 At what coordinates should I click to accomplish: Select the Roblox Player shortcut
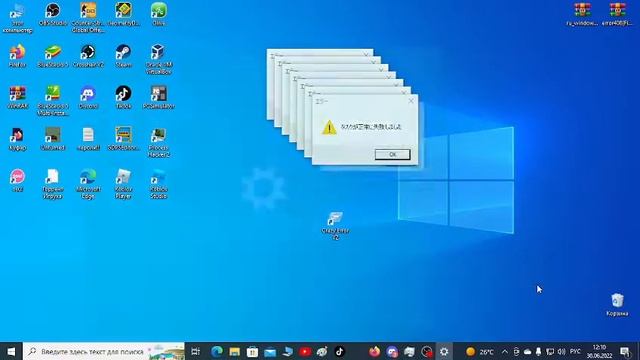(x=123, y=184)
